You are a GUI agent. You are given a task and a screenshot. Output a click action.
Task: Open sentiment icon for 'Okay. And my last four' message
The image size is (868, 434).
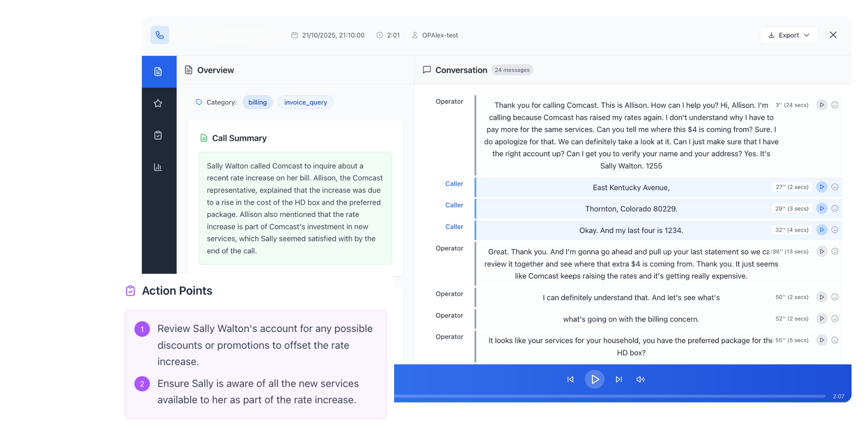click(835, 230)
